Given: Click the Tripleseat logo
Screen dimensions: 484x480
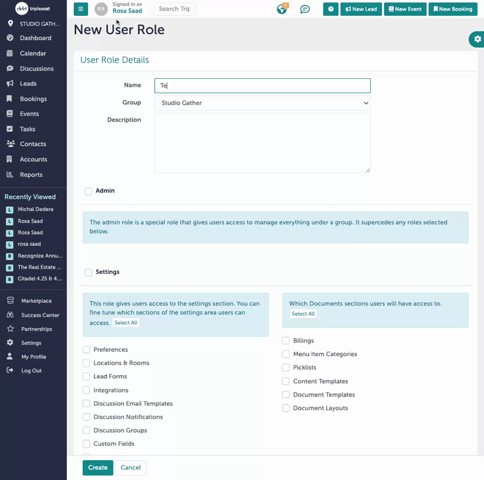Looking at the screenshot, I should tap(33, 9).
